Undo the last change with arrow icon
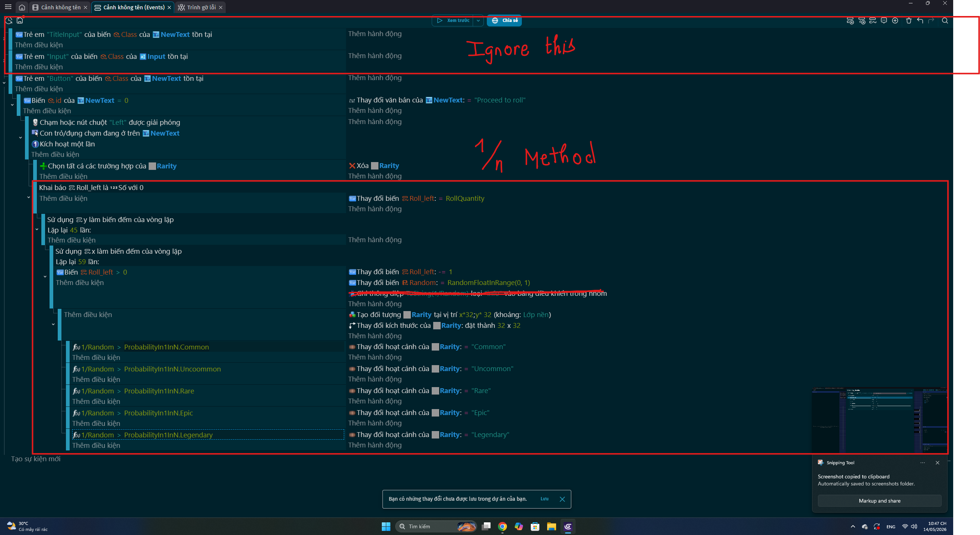The height and width of the screenshot is (535, 980). [x=920, y=20]
